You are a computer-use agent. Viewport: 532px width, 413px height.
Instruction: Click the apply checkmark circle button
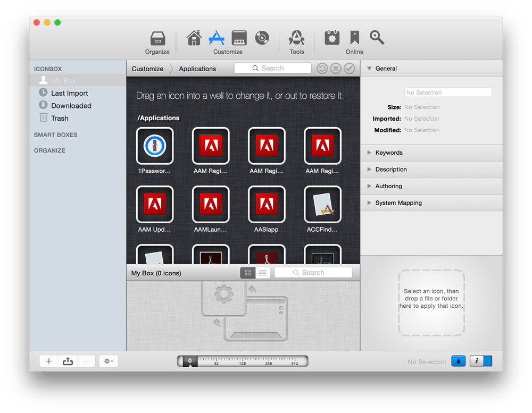click(x=350, y=69)
